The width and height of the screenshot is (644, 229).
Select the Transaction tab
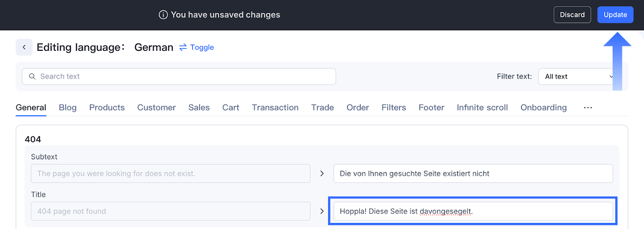(x=275, y=108)
